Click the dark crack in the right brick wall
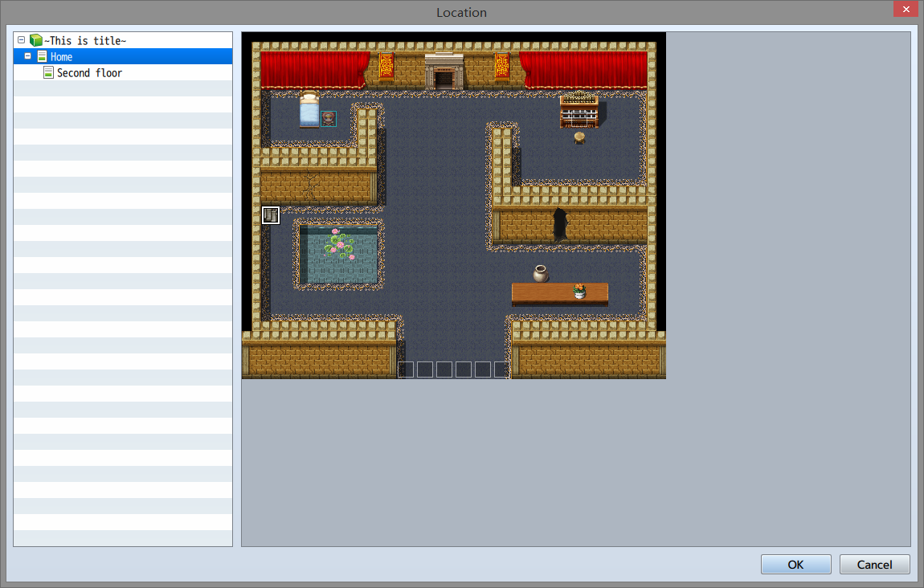924x588 pixels. tap(560, 225)
